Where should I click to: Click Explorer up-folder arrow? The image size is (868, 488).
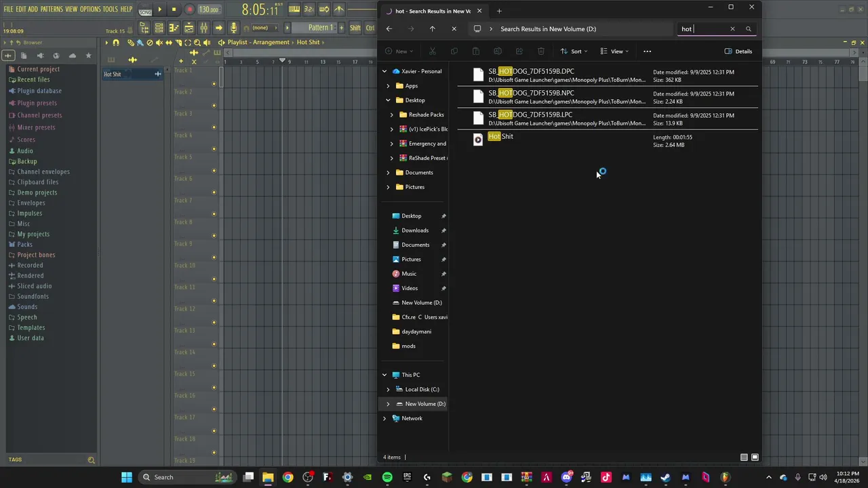tap(433, 29)
